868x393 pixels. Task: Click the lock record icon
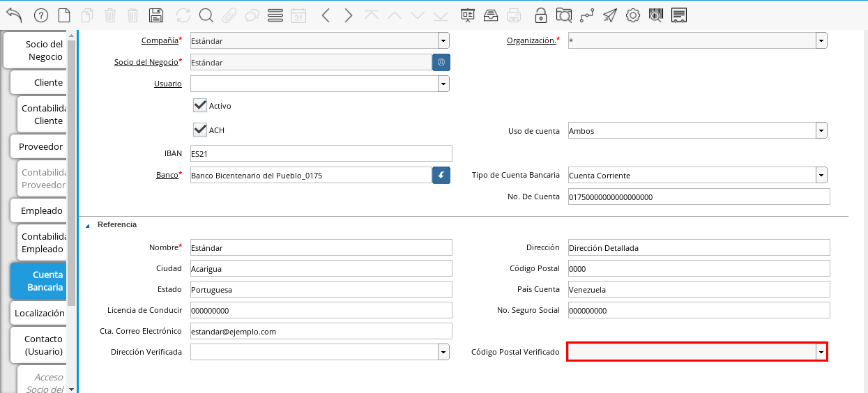[541, 15]
